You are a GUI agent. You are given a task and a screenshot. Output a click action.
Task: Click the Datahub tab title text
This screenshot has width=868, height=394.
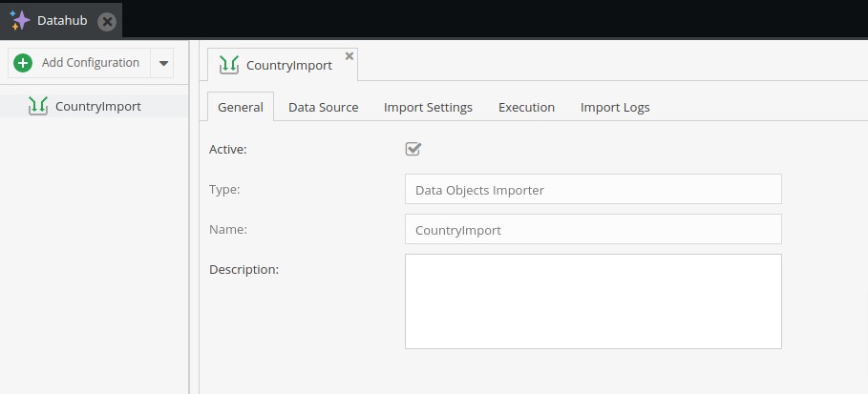pos(62,20)
